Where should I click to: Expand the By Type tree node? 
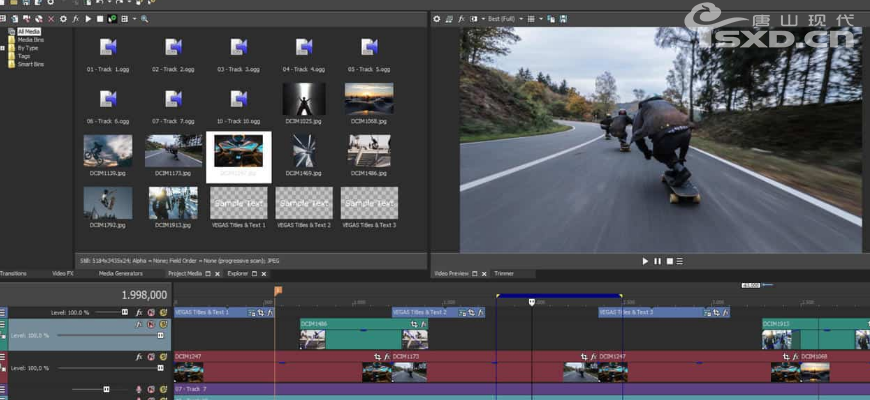point(3,48)
